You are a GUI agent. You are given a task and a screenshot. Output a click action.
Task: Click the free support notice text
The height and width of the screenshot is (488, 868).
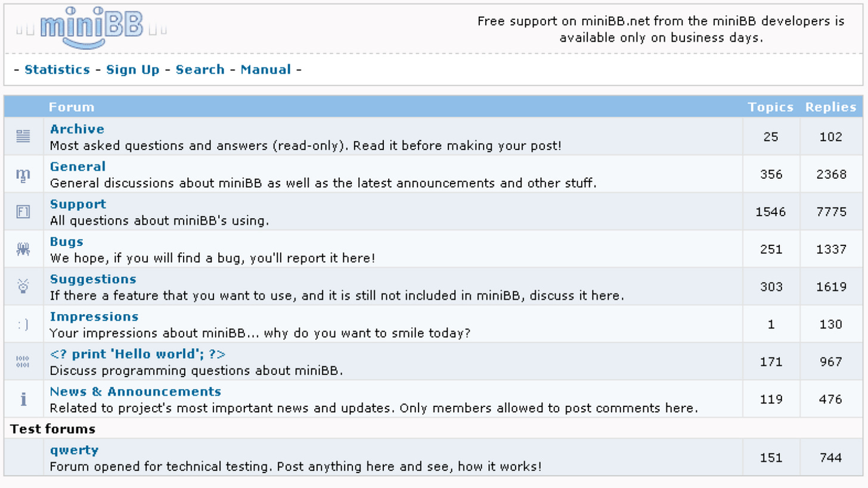661,29
